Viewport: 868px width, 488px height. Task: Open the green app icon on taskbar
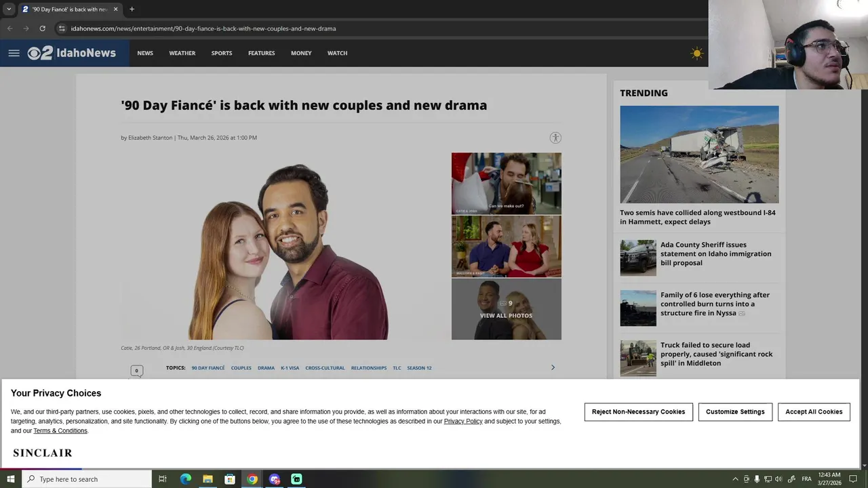tap(296, 479)
